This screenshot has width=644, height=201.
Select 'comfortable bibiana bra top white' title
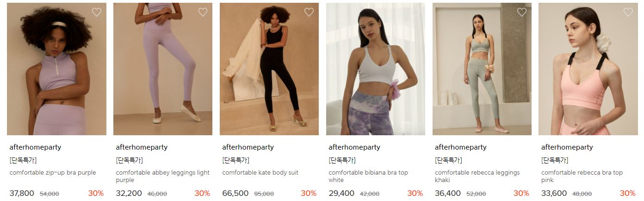point(368,176)
